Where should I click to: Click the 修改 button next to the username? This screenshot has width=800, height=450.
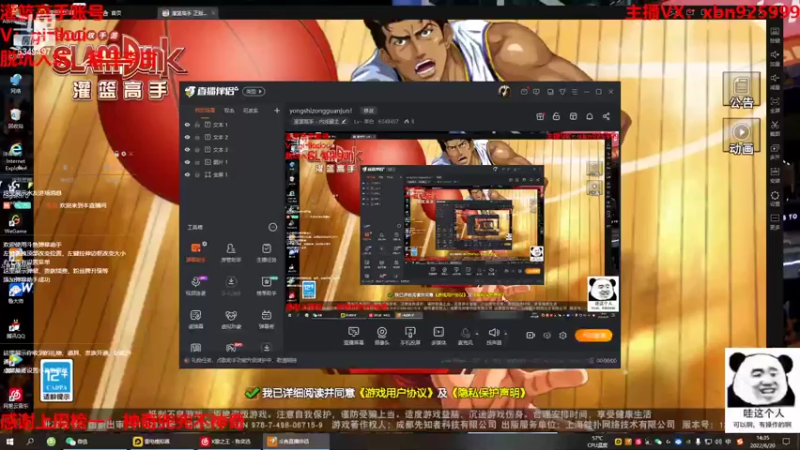[368, 111]
